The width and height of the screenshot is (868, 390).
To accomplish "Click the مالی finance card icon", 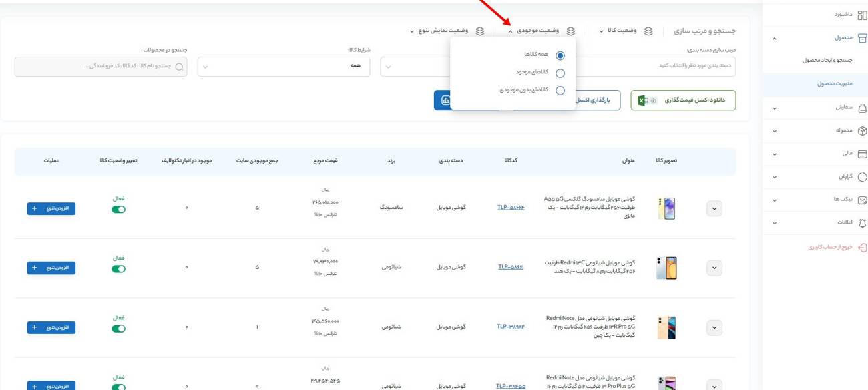I will [862, 154].
